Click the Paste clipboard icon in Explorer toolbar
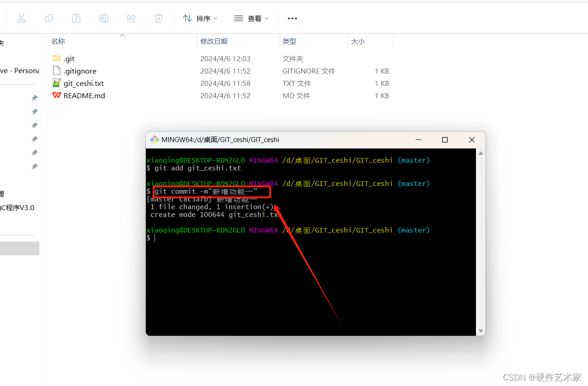The width and height of the screenshot is (588, 386). coord(76,18)
